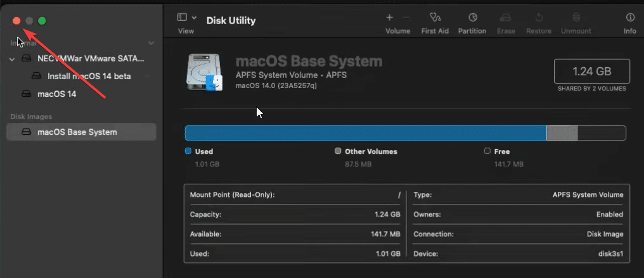Screen dimensions: 644x278
Task: Click the Disk Utility window title
Action: 231,20
